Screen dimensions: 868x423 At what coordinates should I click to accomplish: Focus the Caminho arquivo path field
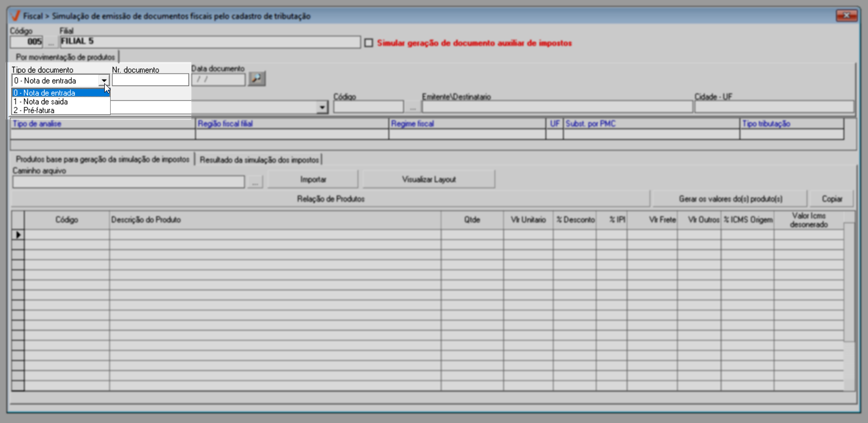click(129, 182)
